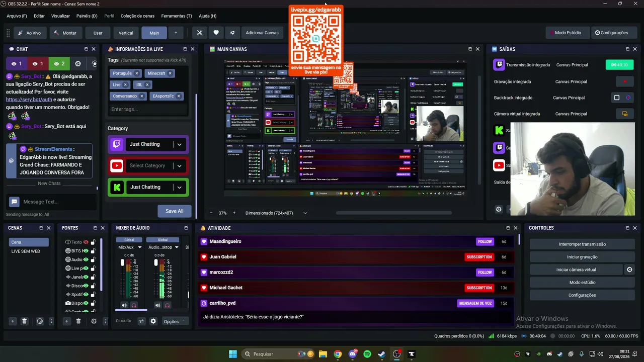Viewport: 644px width, 362px height.
Task: Open the tools wrench and screwdriver icon
Action: click(200, 33)
